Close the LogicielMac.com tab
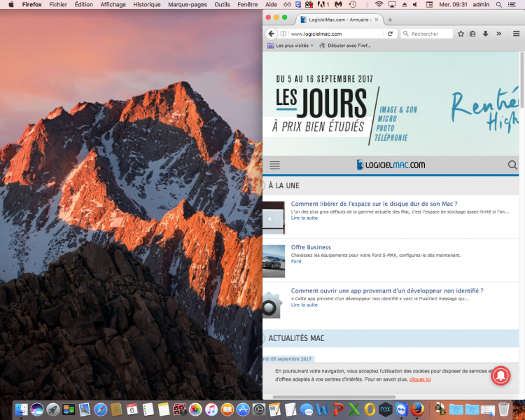525x420 pixels. click(x=377, y=20)
